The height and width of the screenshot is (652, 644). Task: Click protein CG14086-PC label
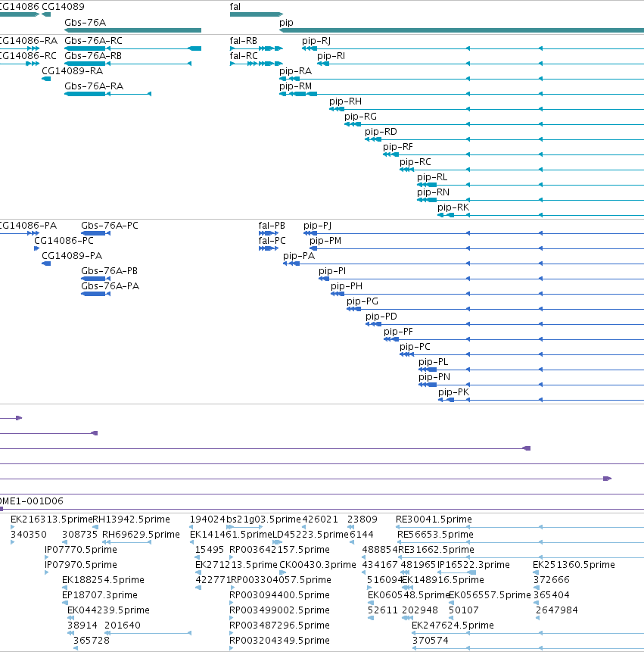[64, 241]
